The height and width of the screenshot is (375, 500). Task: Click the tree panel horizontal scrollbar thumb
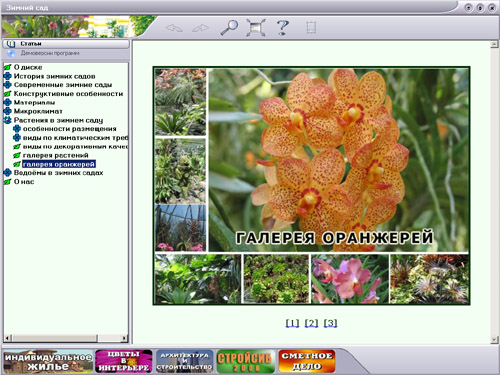[x=55, y=338]
